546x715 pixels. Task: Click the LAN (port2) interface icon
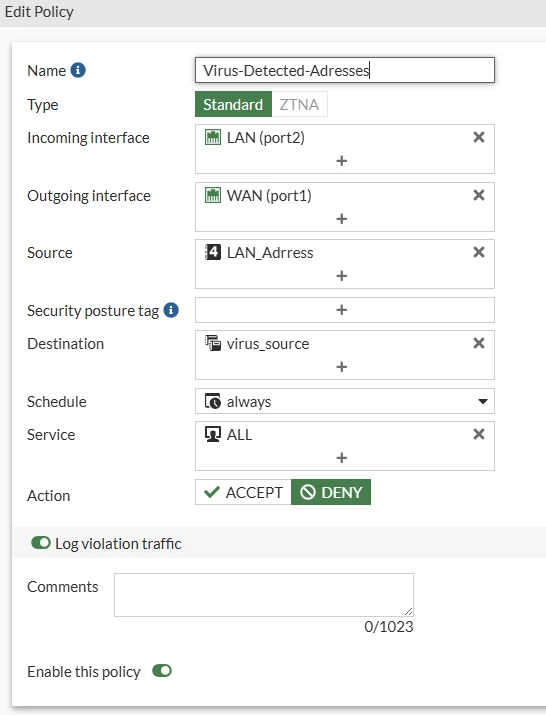[213, 137]
